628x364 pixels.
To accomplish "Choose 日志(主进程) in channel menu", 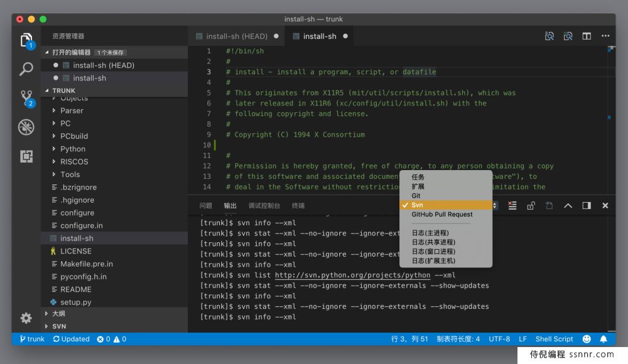I will click(x=446, y=233).
